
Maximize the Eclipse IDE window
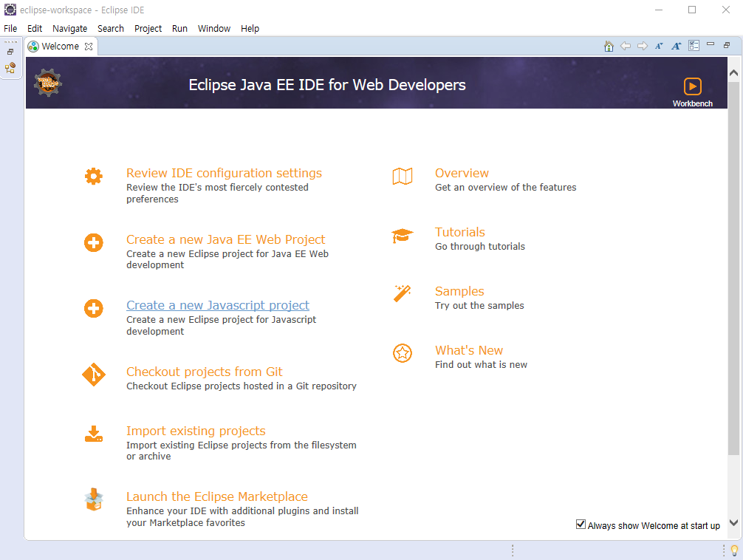click(x=692, y=10)
